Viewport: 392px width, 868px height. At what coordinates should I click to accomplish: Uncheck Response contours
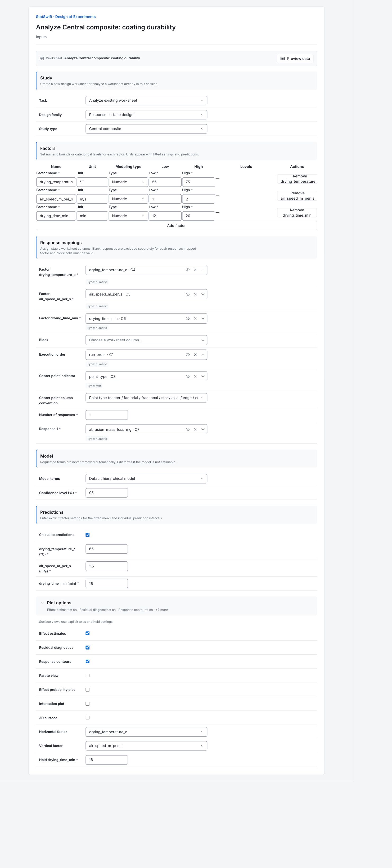[88, 661]
